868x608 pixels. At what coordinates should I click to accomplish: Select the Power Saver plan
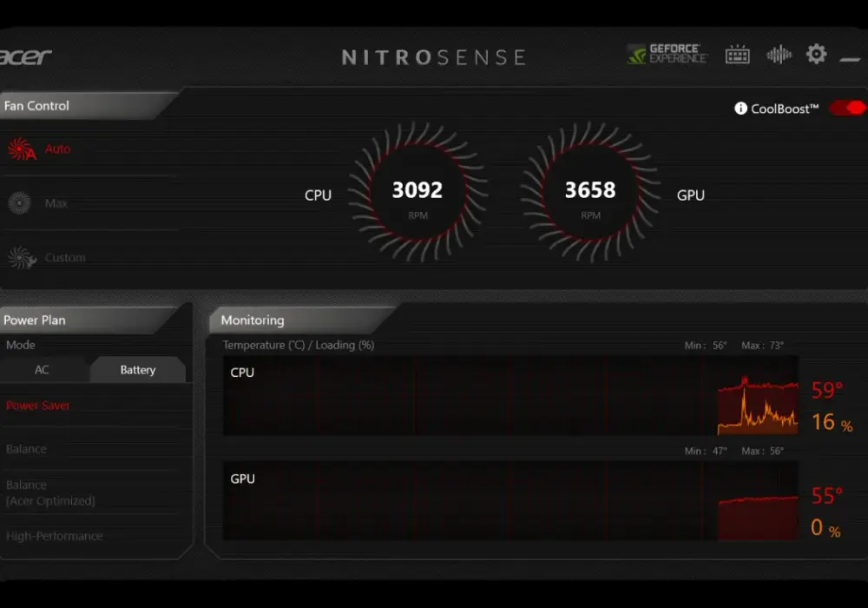[x=37, y=406]
